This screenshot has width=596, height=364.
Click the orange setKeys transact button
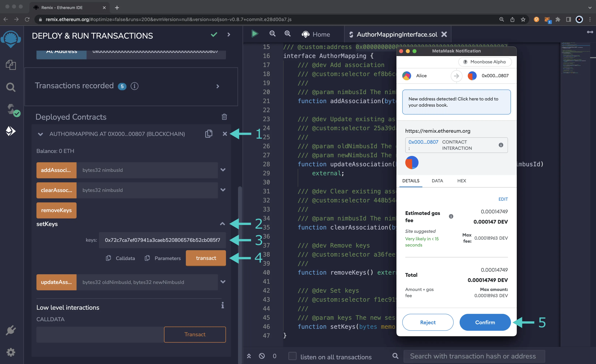click(206, 258)
